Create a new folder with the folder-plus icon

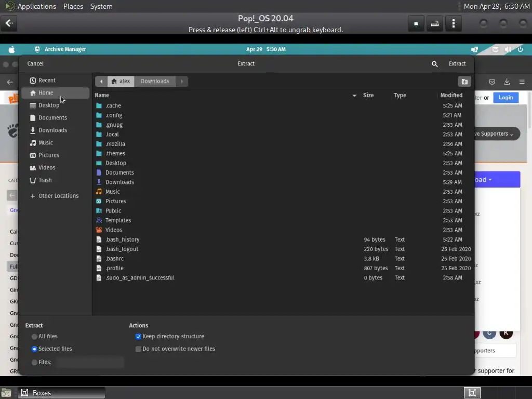tap(464, 82)
